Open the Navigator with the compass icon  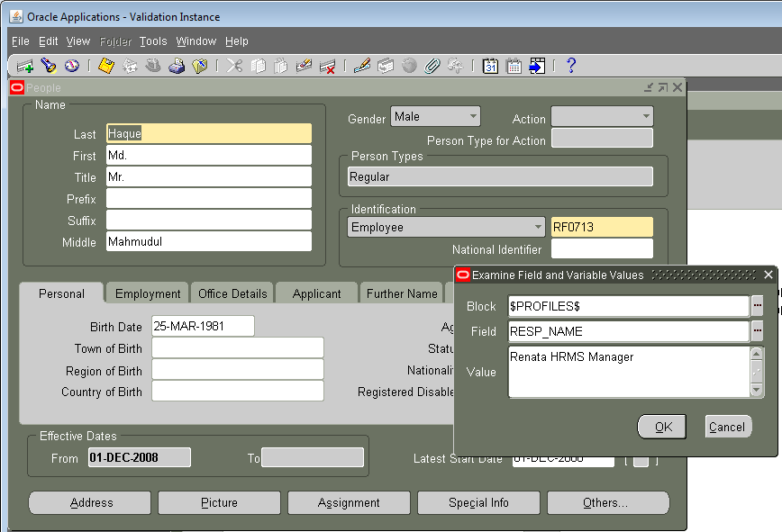(71, 65)
